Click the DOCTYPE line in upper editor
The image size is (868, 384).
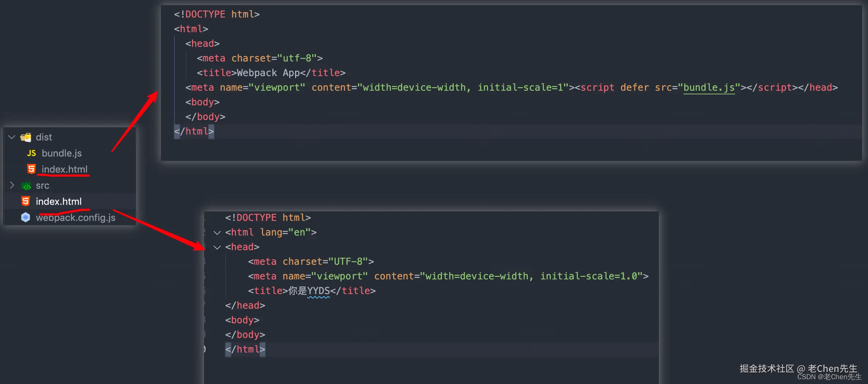coord(217,14)
